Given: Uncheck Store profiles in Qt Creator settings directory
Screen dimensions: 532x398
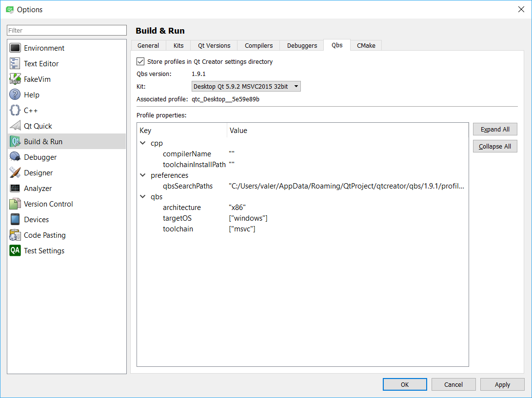Looking at the screenshot, I should coord(141,62).
